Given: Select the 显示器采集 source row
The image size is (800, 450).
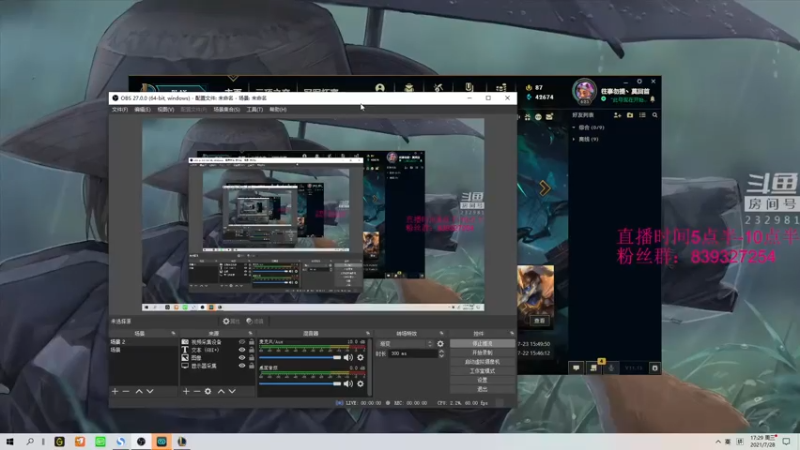Looking at the screenshot, I should 218,366.
